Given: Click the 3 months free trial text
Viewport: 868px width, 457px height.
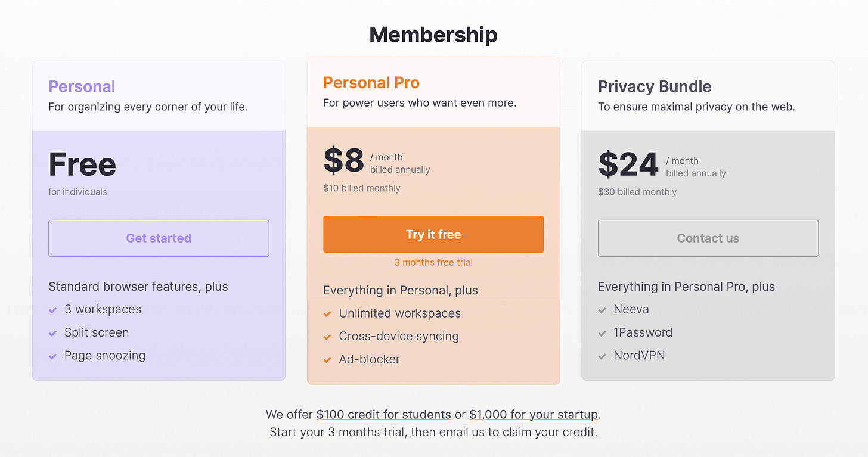Looking at the screenshot, I should tap(433, 262).
